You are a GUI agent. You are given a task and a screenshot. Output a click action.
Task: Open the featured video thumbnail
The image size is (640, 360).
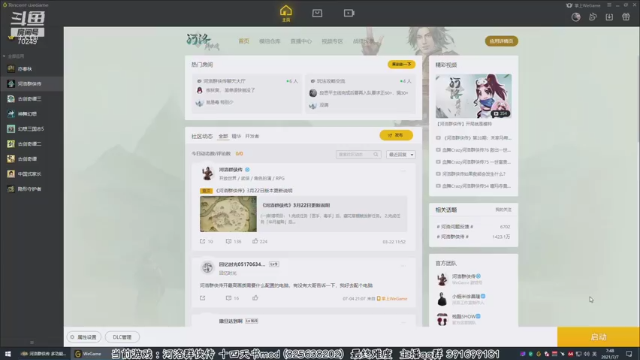473,96
